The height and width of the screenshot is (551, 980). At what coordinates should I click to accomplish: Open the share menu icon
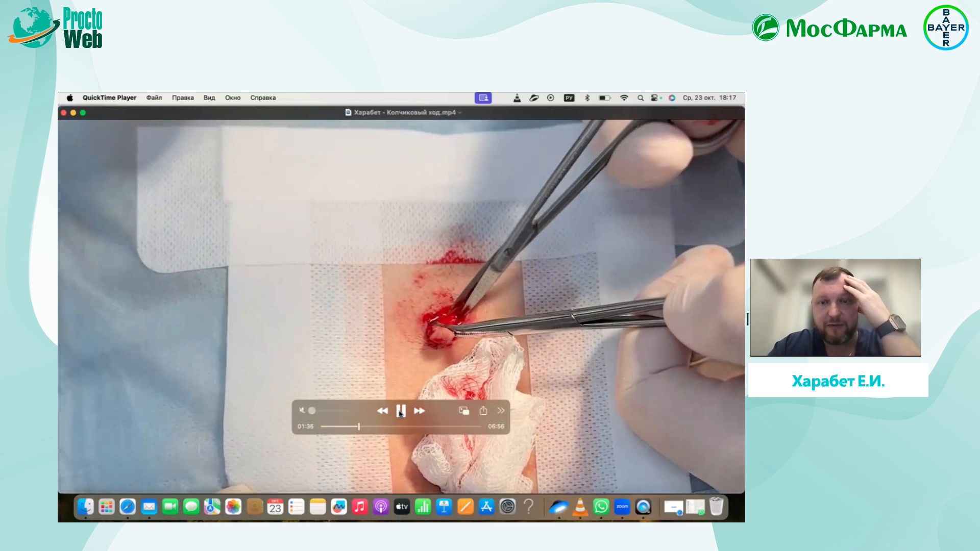click(483, 411)
